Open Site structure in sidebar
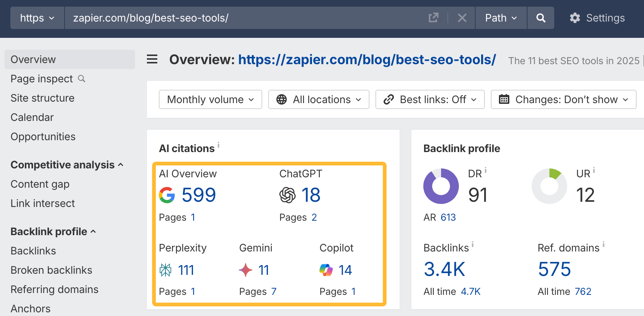The height and width of the screenshot is (316, 644). pyautogui.click(x=43, y=98)
